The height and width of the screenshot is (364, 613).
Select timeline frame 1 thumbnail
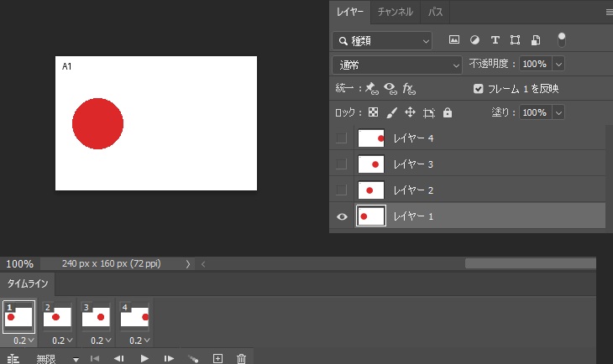pos(18,317)
